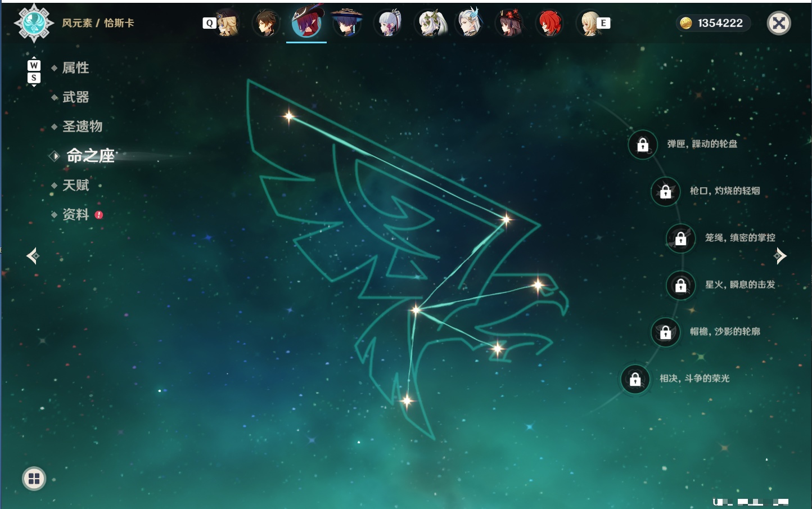Click the lock icon for 枪口, 灼烧的轻烟
This screenshot has width=812, height=509.
666,191
